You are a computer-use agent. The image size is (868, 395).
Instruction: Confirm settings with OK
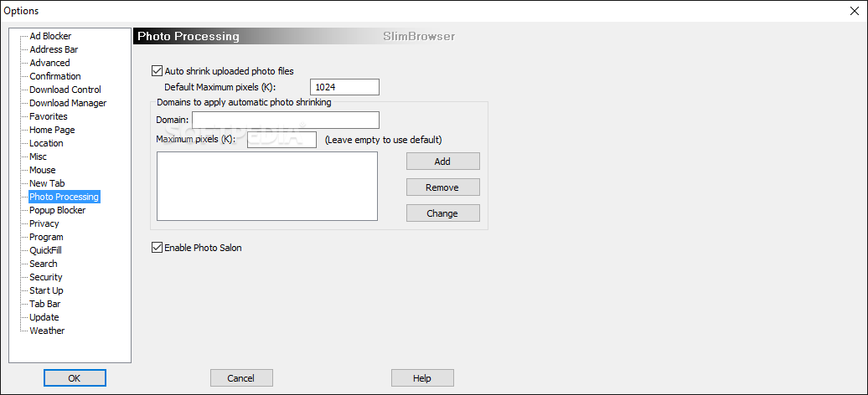pyautogui.click(x=75, y=378)
